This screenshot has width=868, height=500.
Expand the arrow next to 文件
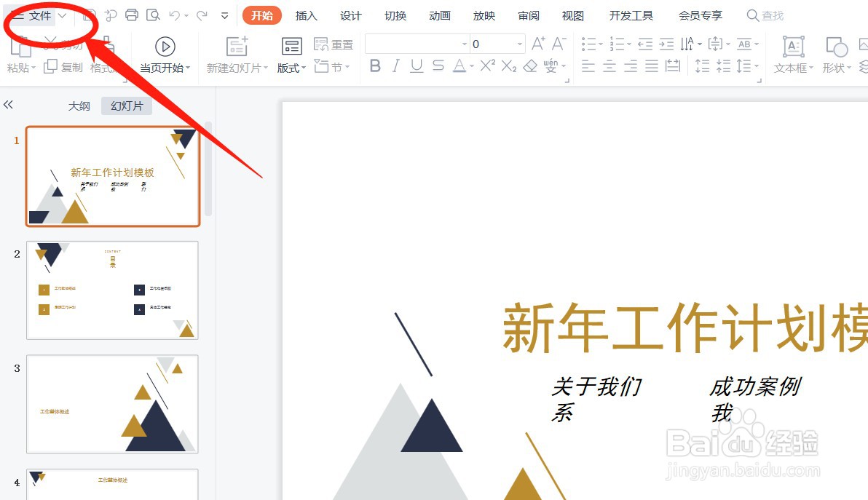(63, 15)
